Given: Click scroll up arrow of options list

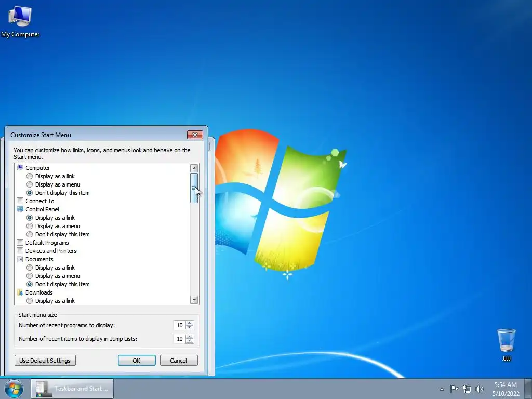Looking at the screenshot, I should [194, 168].
